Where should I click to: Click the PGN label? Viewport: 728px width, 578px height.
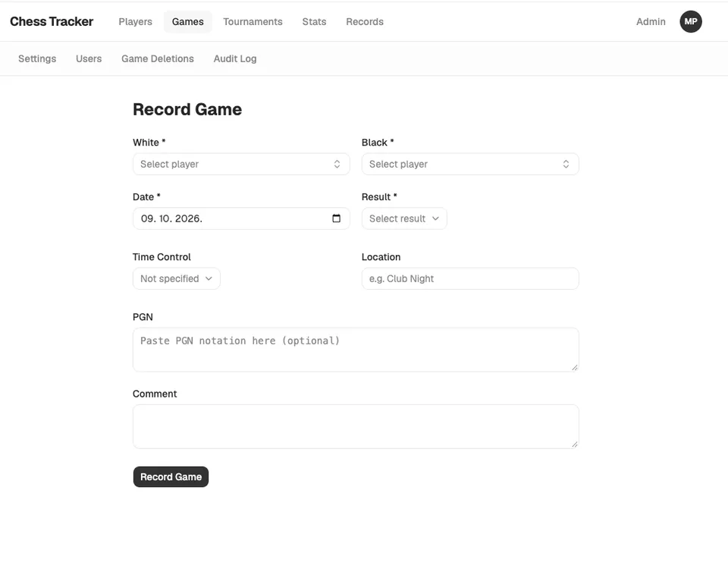pyautogui.click(x=143, y=316)
